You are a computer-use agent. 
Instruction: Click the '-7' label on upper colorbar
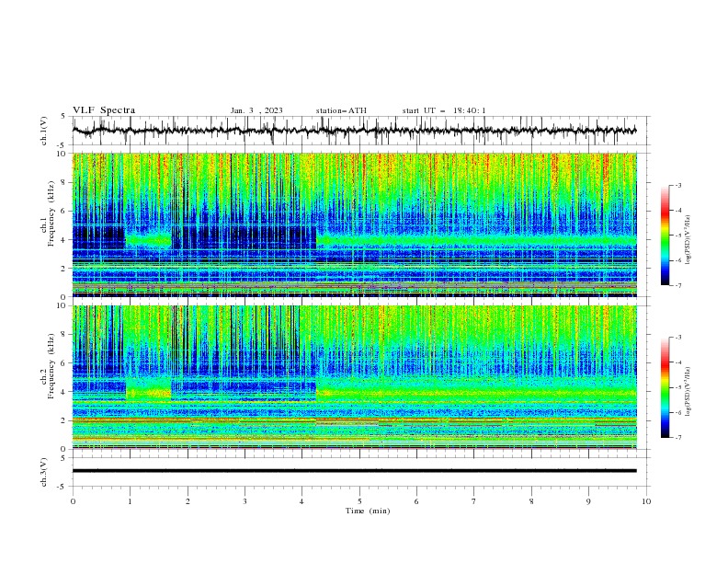point(677,285)
